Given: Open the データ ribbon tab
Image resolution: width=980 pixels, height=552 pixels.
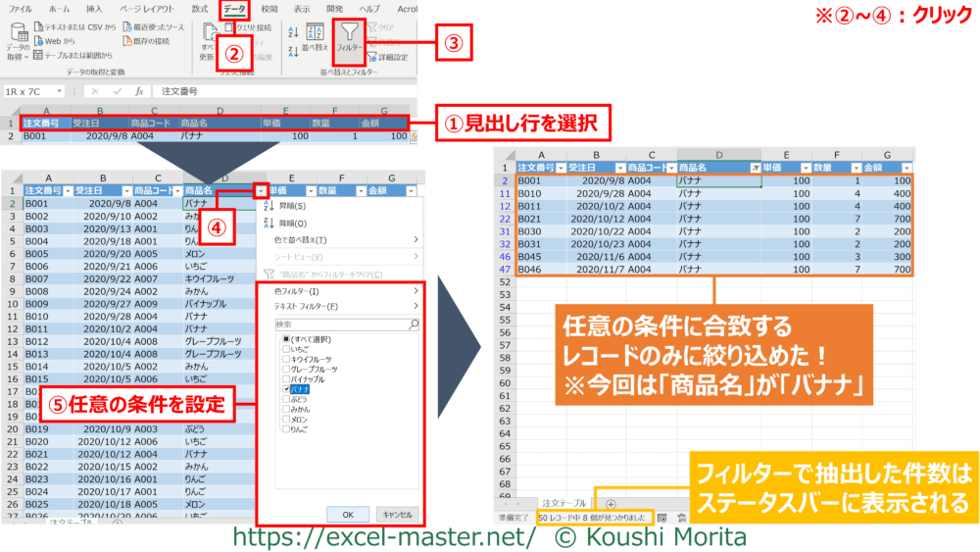Looking at the screenshot, I should (234, 8).
